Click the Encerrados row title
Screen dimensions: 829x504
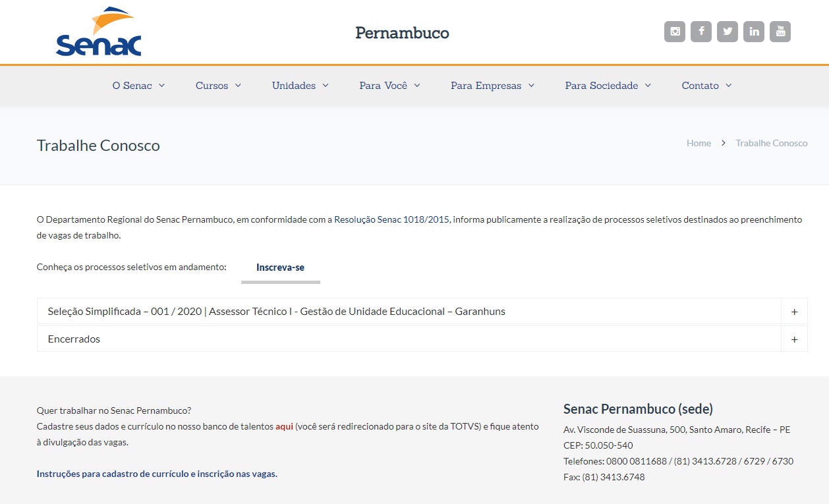pos(74,339)
